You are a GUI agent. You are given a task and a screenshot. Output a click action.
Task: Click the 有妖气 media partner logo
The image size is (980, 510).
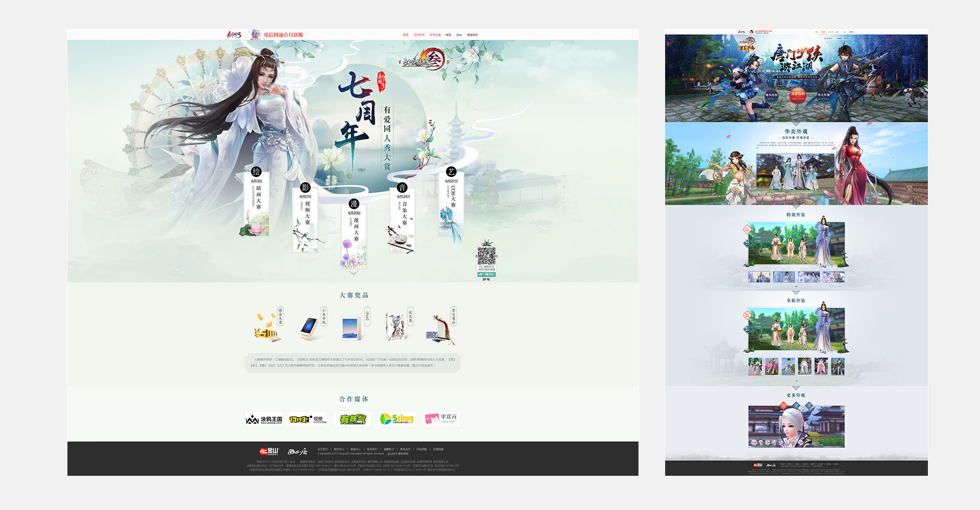(352, 419)
